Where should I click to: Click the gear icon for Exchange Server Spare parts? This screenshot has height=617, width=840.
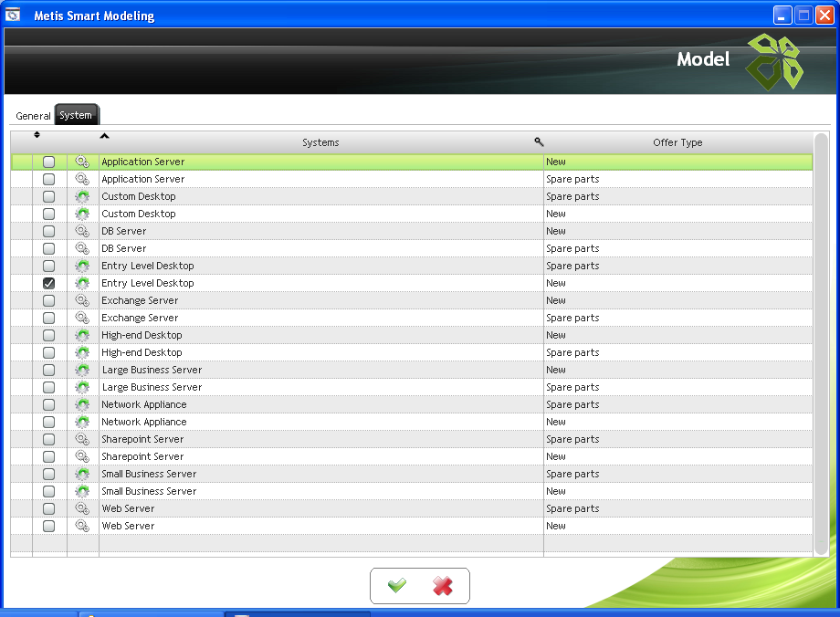tap(82, 318)
